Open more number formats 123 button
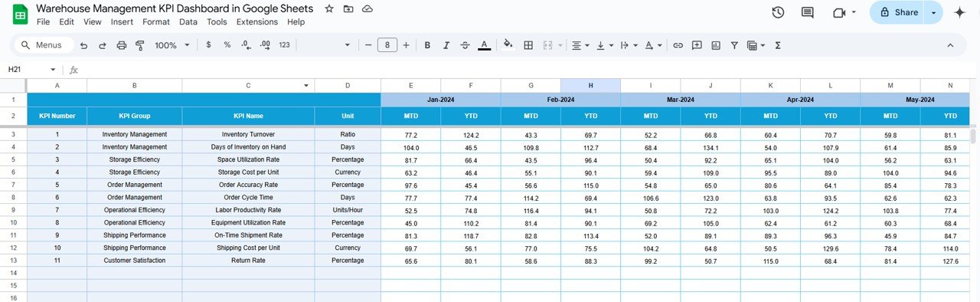Image resolution: width=980 pixels, height=302 pixels. click(284, 45)
